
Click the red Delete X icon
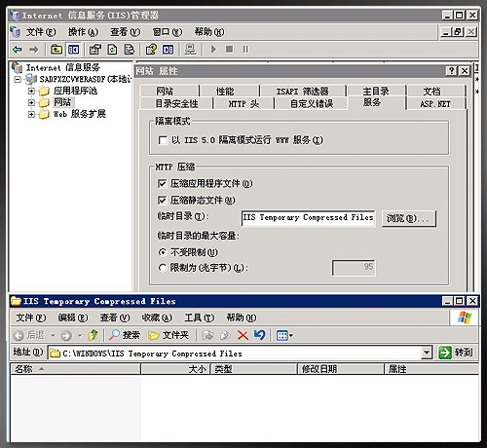click(243, 335)
